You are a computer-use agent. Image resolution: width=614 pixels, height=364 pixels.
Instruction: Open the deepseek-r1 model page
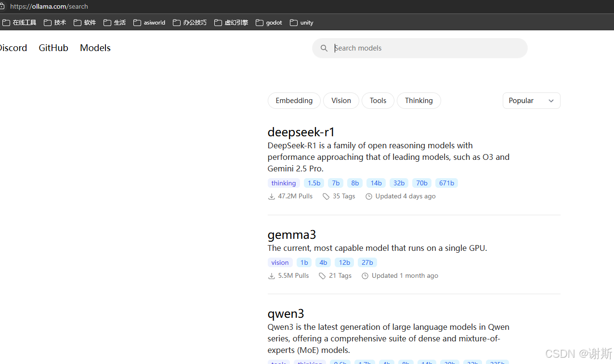pos(301,132)
